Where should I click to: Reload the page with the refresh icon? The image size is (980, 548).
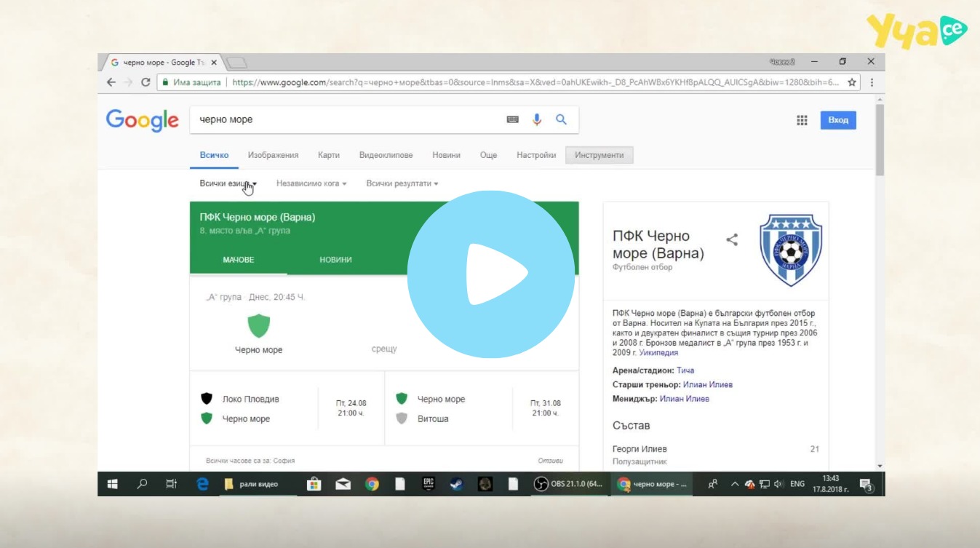(x=146, y=82)
